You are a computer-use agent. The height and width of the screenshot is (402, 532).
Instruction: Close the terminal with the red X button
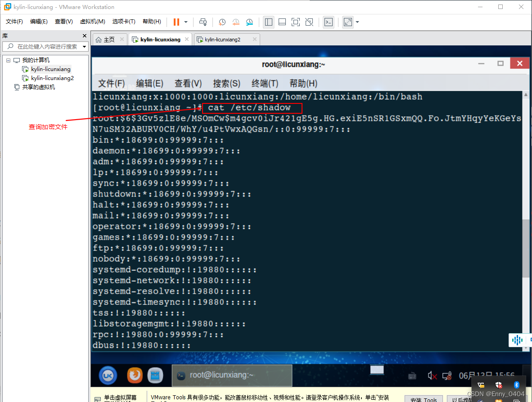519,63
